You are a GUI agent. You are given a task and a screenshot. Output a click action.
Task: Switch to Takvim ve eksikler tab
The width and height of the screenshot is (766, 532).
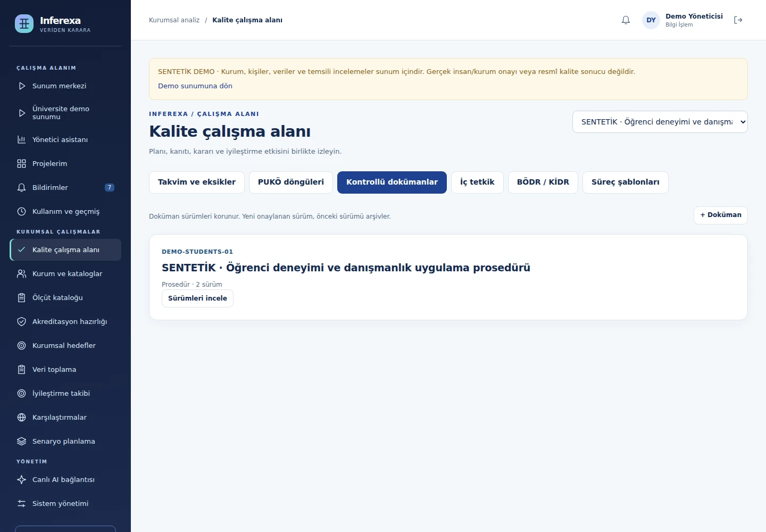[x=197, y=182]
